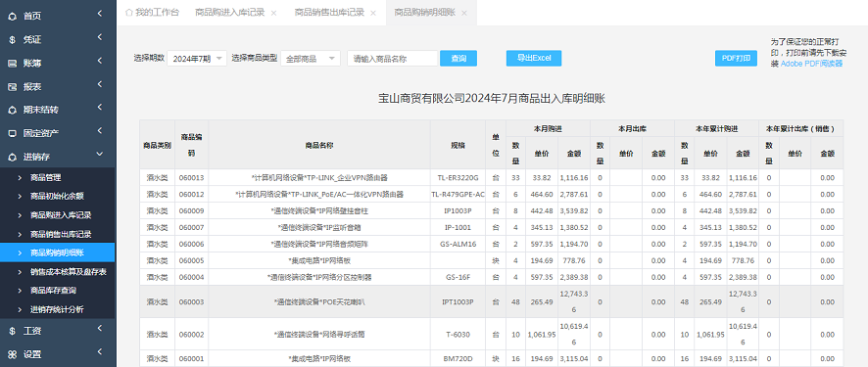
Task: Expand the 期末结转 menu chevron
Action: [99, 108]
